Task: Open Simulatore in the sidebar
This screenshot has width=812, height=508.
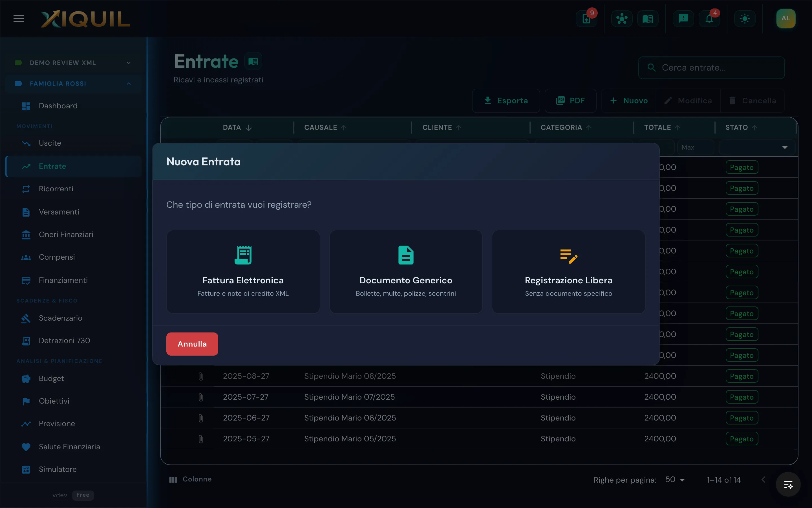Action: click(x=74, y=469)
